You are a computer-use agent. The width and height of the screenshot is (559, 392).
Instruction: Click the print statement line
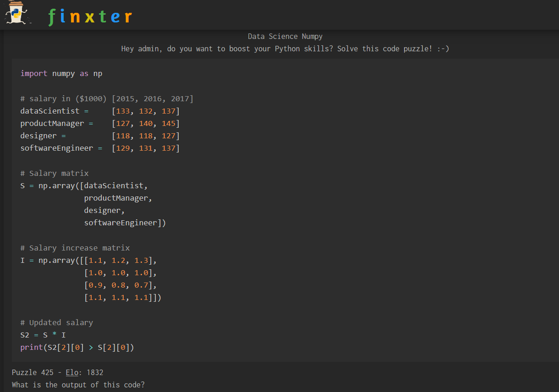[77, 347]
